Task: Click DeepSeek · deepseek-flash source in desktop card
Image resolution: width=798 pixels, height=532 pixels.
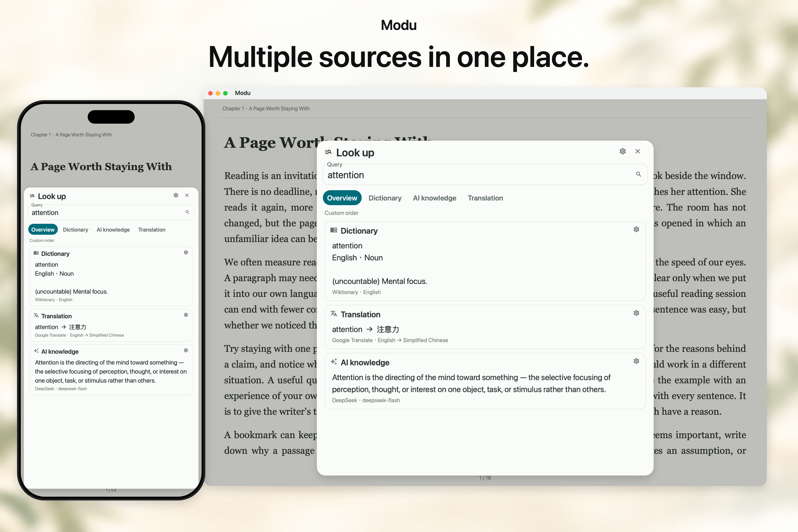Action: (x=366, y=400)
